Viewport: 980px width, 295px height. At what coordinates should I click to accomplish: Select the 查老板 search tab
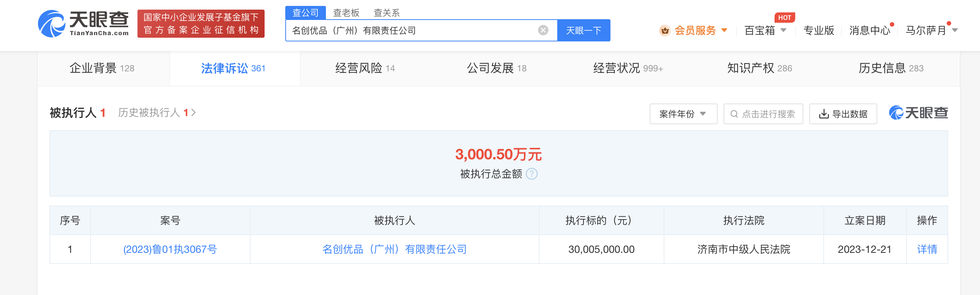click(x=346, y=13)
